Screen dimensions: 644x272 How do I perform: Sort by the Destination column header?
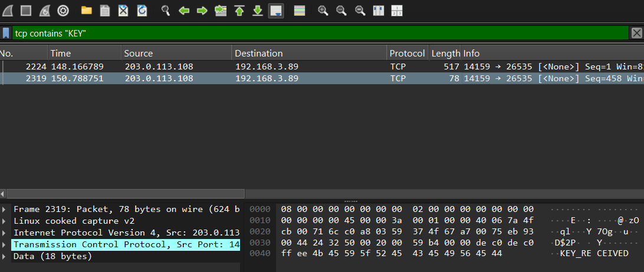310,54
